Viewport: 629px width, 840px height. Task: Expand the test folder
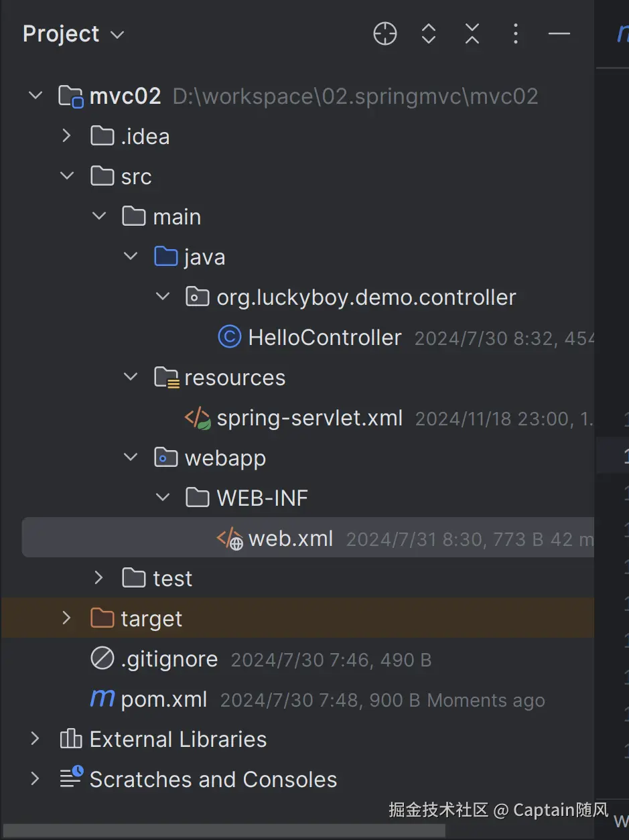tap(98, 577)
